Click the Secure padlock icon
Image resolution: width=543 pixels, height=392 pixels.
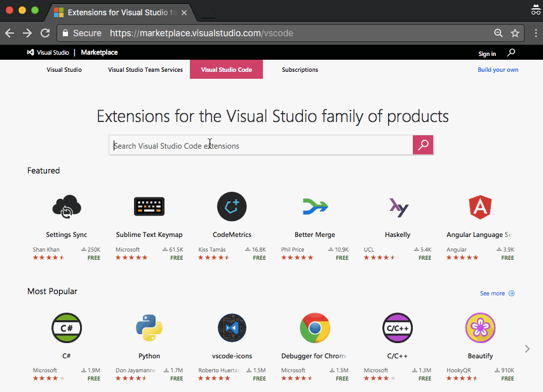click(65, 33)
